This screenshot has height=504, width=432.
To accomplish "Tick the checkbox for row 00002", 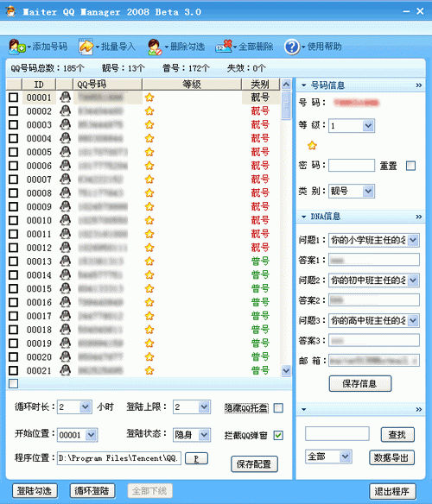I will coord(13,110).
